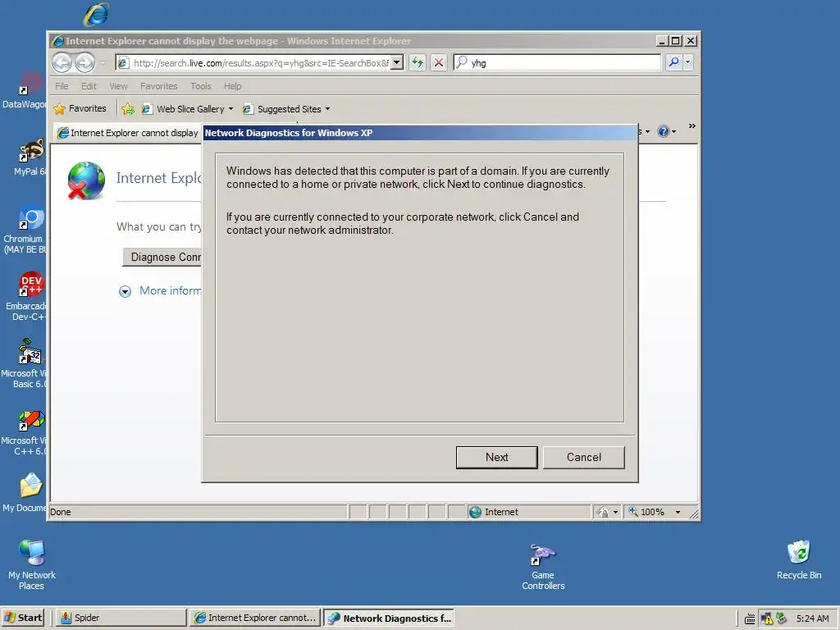Open the Help menu
The image size is (840, 630).
point(232,86)
